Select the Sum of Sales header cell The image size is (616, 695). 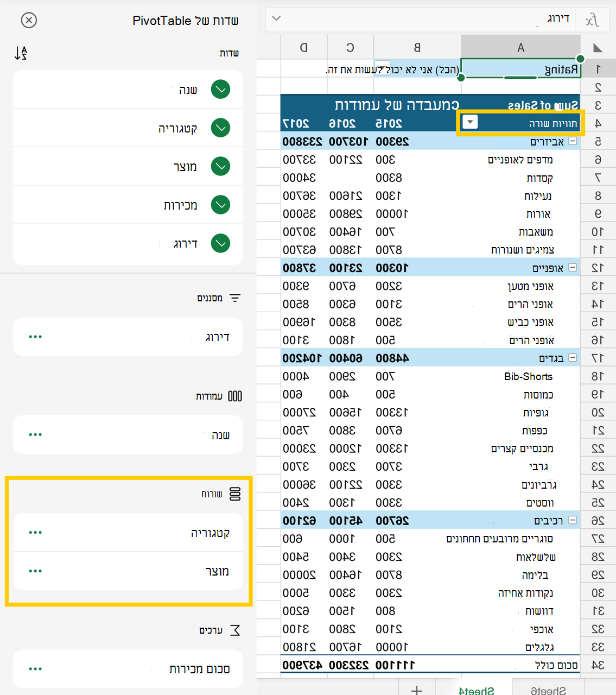543,105
